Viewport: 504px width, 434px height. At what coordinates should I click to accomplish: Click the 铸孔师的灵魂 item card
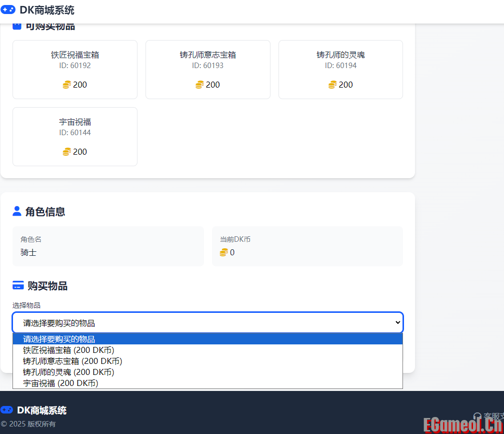(x=340, y=70)
